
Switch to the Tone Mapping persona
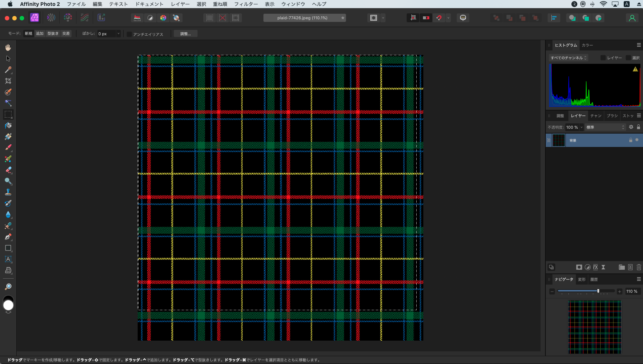pos(85,17)
